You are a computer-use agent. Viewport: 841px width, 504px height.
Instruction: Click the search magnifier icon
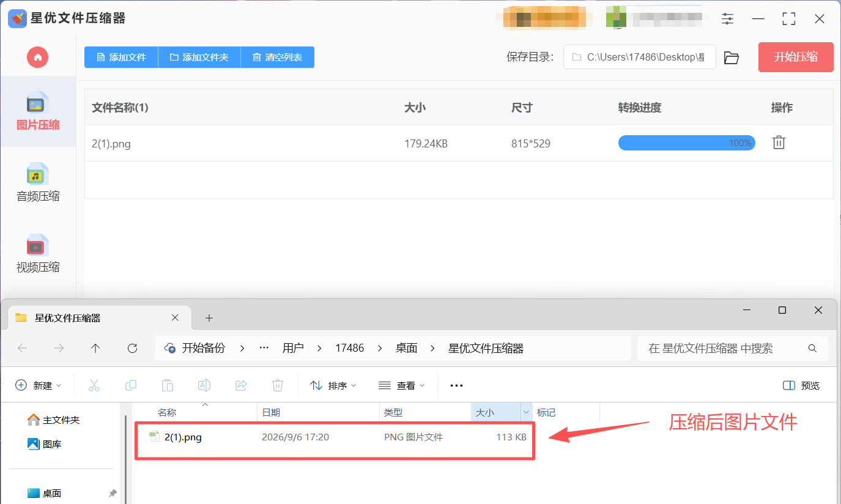[812, 349]
